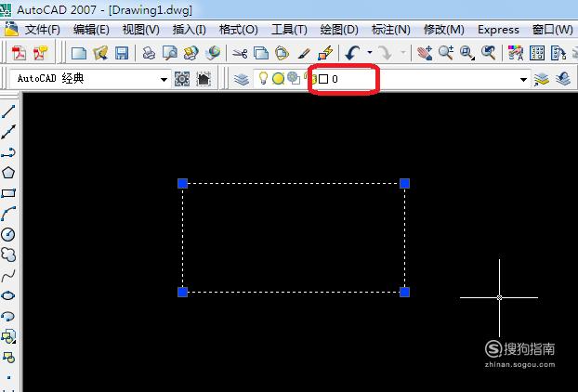Viewport: 578px width, 392px height.
Task: Toggle layer 0 on/off light bulb
Action: point(263,78)
